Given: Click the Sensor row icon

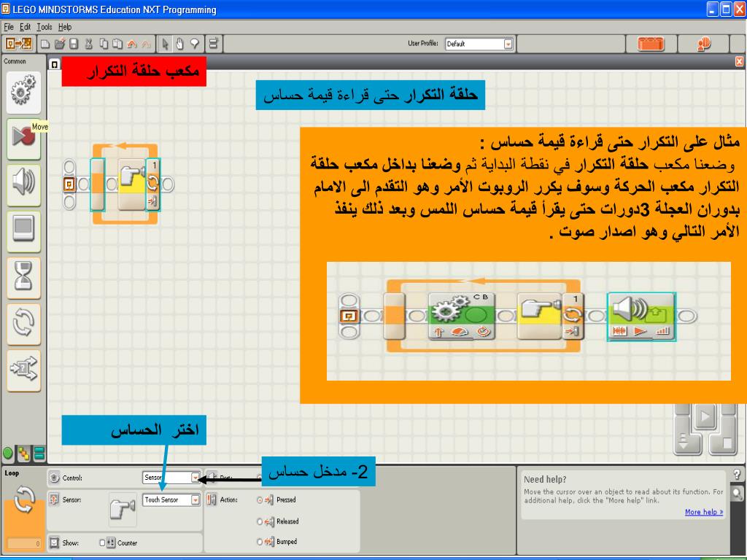Looking at the screenshot, I should [54, 499].
